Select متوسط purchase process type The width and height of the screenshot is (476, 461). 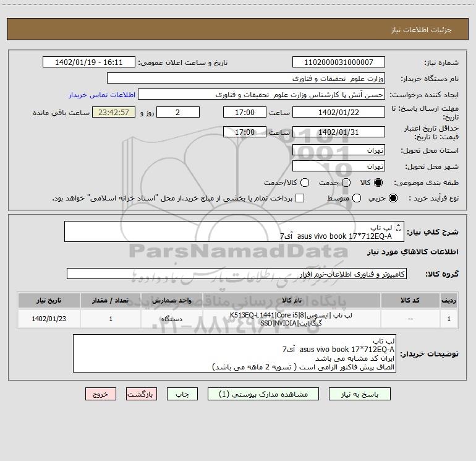(x=357, y=198)
